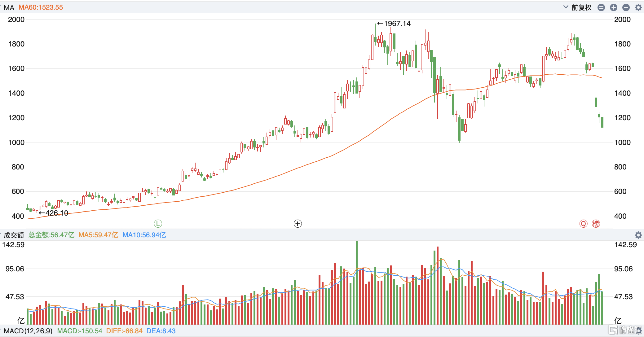644x337 pixels.
Task: Click the MA60:1523.55 value label
Action: 41,7
